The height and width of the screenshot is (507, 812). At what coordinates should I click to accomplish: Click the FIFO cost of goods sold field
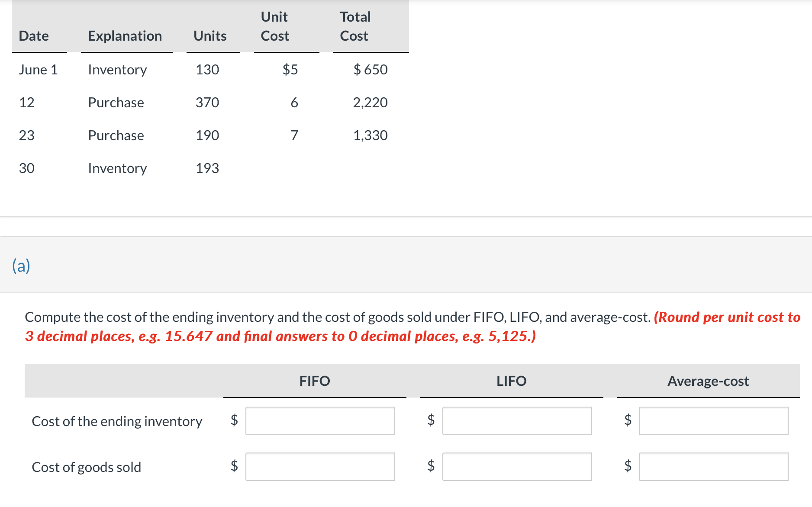pyautogui.click(x=320, y=467)
